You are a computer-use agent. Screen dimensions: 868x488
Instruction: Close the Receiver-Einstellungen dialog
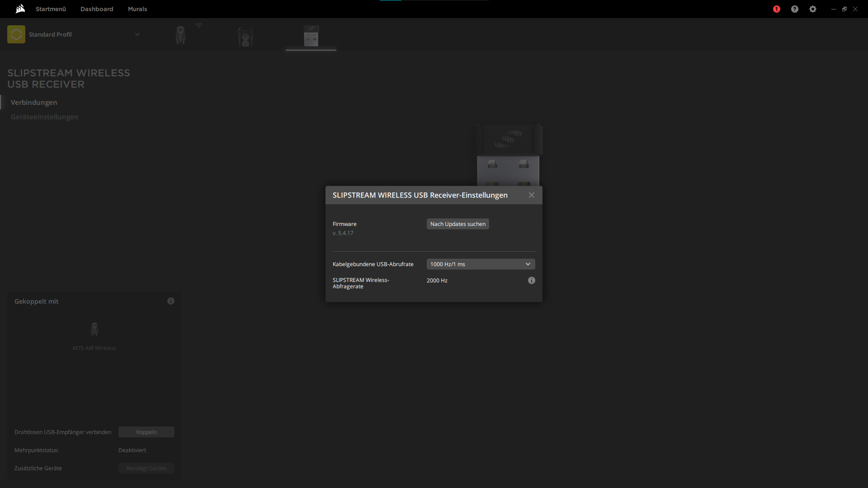coord(532,195)
